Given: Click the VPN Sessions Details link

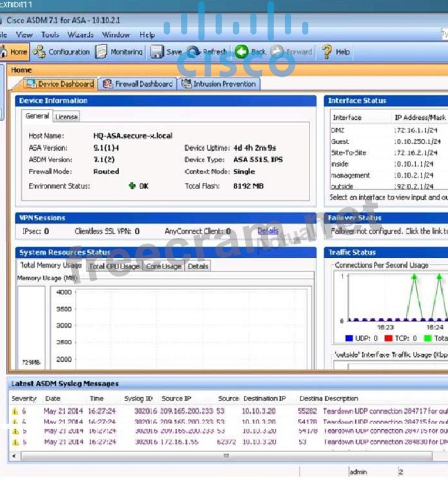Looking at the screenshot, I should coord(268,231).
